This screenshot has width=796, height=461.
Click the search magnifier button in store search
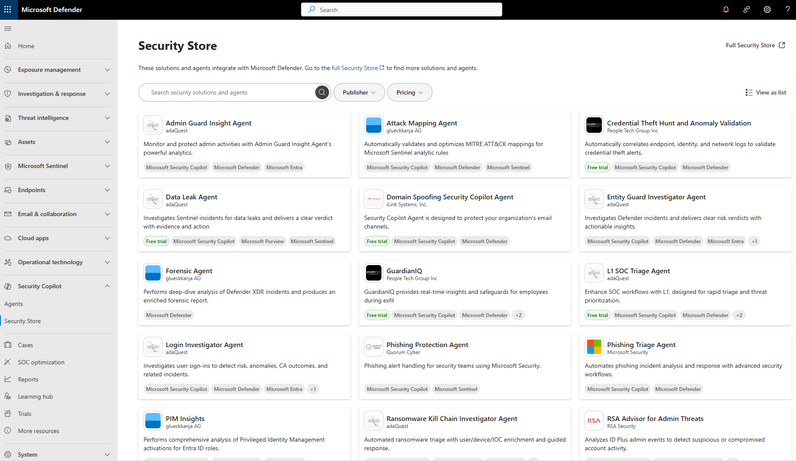pyautogui.click(x=322, y=92)
